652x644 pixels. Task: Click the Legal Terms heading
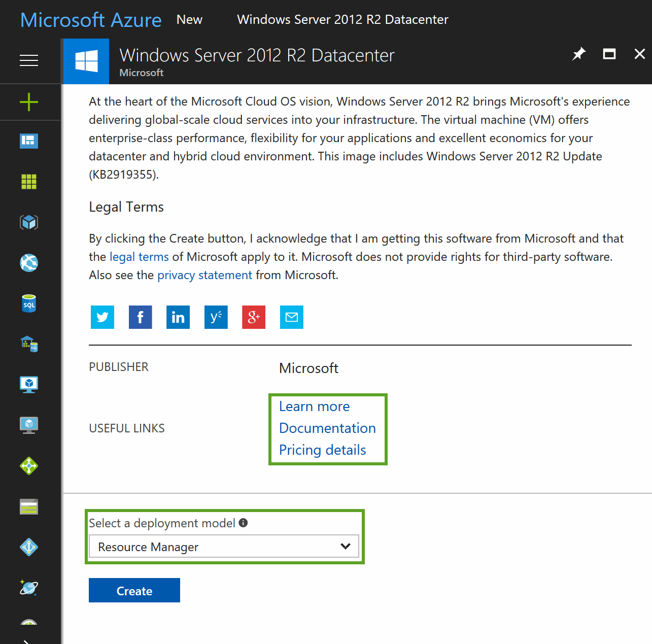126,207
